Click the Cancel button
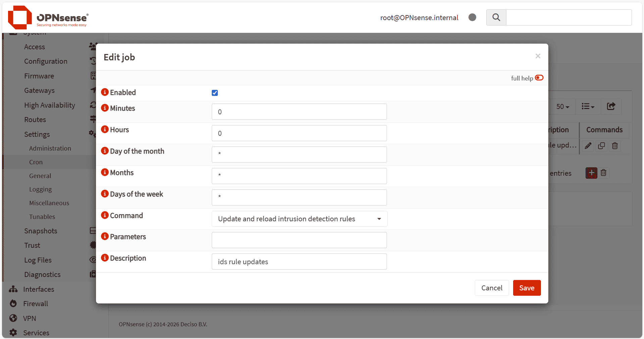 click(x=492, y=288)
